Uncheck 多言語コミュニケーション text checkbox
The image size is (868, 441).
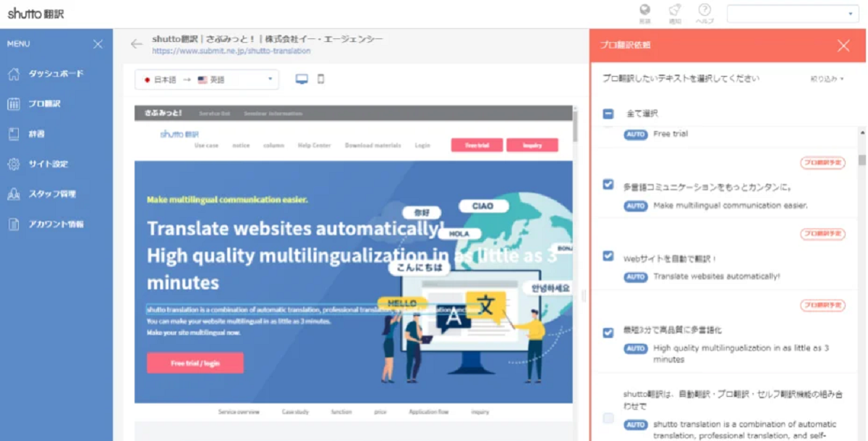[x=608, y=185]
